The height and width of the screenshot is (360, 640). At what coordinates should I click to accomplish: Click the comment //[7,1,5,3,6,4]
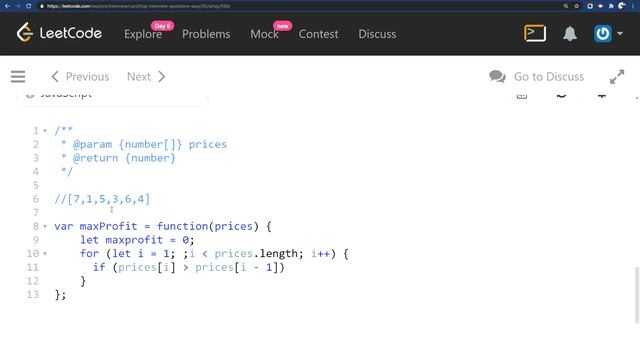102,199
